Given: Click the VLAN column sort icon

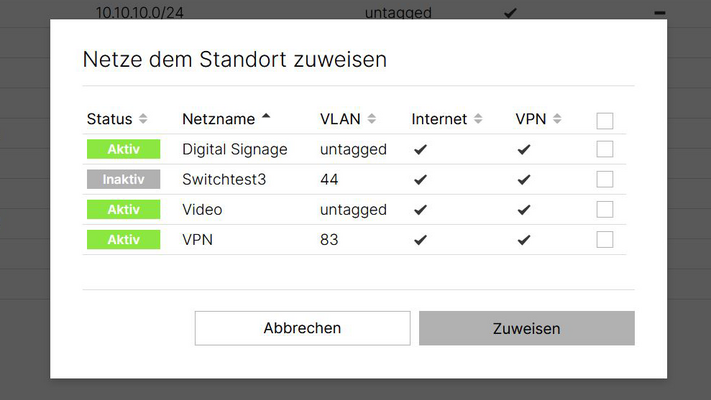Looking at the screenshot, I should click(x=372, y=119).
